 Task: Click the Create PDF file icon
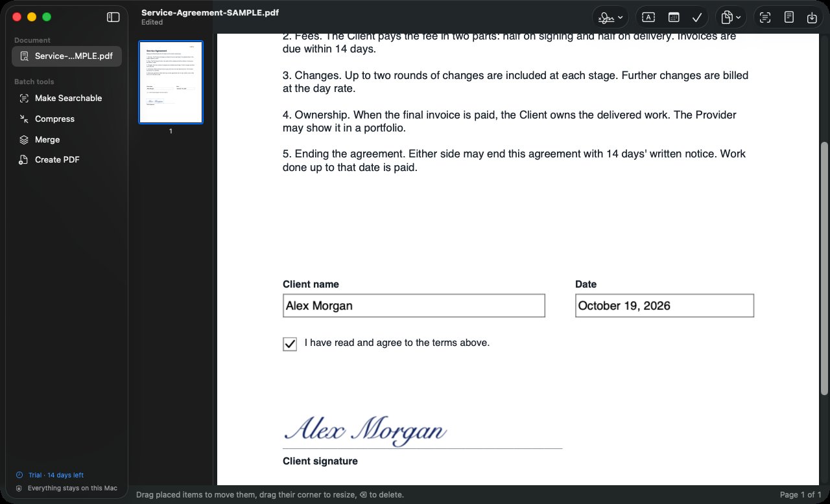[24, 160]
